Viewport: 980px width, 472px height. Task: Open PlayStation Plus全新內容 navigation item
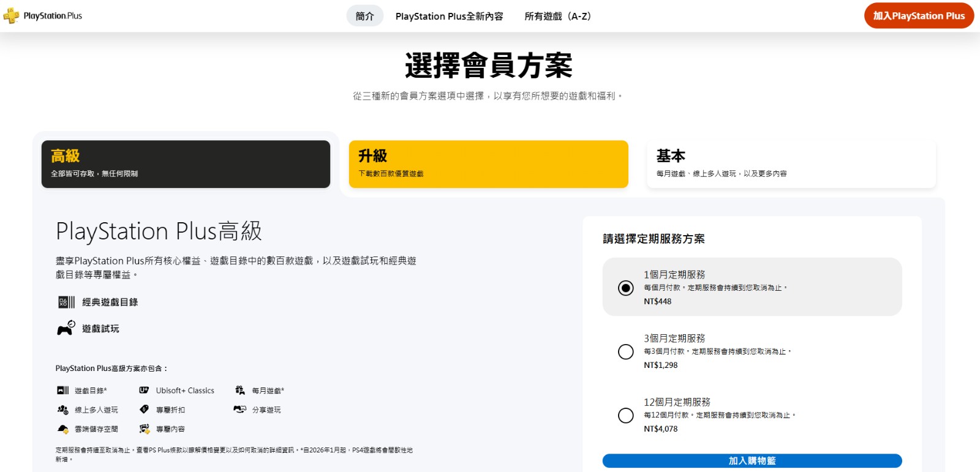(450, 17)
